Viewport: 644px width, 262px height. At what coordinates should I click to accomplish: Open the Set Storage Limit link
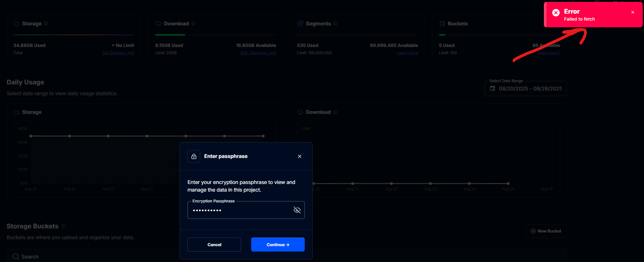tap(118, 53)
